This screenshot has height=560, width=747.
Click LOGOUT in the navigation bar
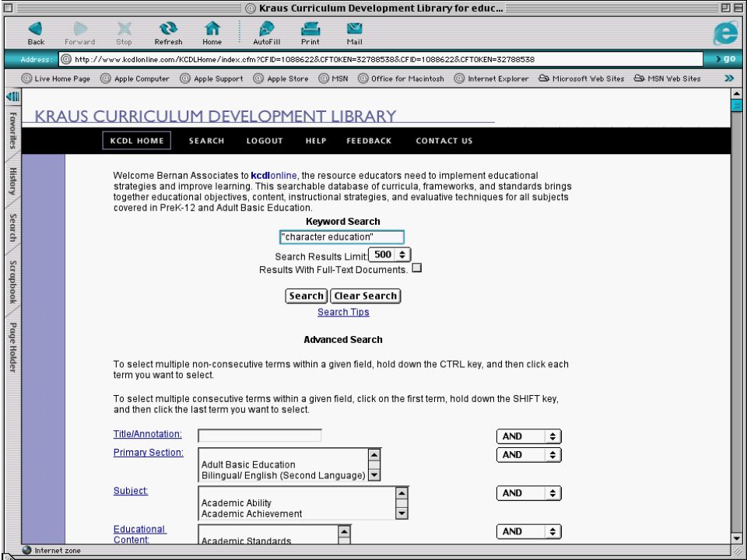point(265,141)
